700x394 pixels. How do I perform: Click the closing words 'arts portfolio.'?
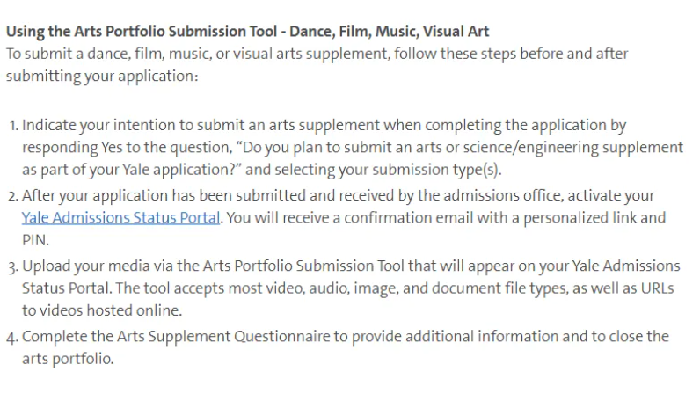tap(68, 359)
